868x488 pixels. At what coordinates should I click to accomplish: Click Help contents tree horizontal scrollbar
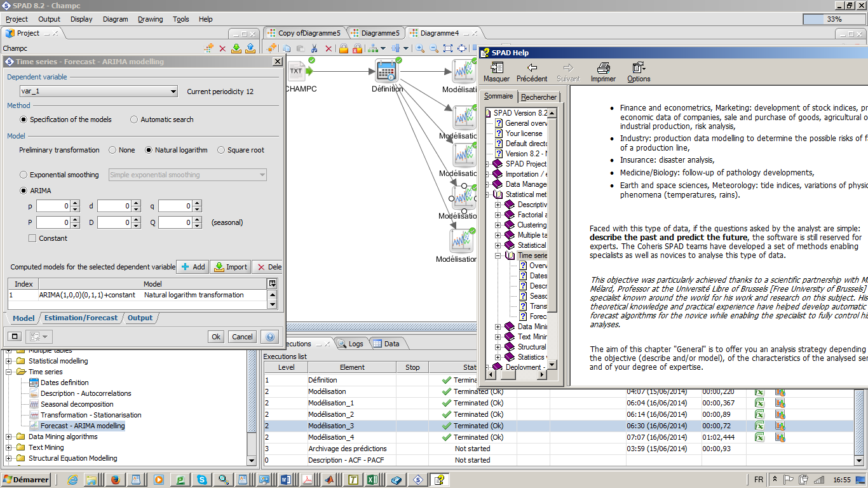click(x=516, y=375)
